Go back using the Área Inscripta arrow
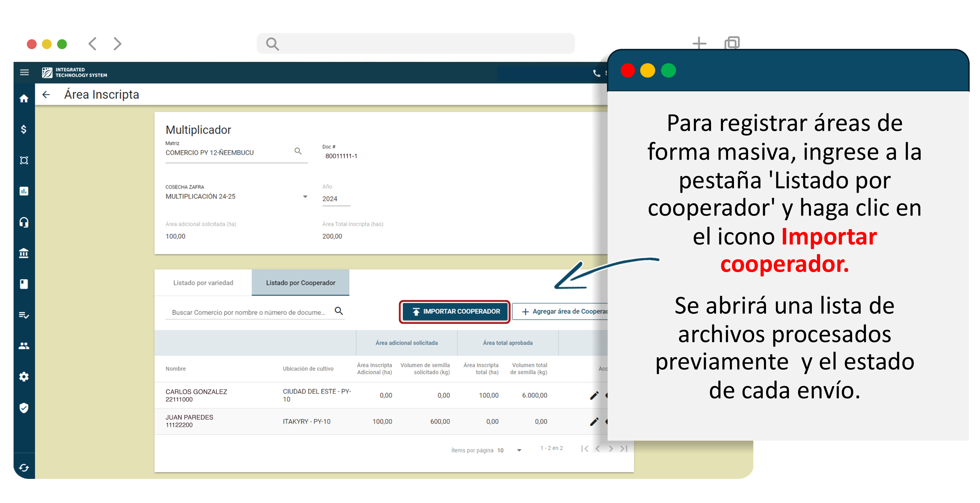980x503 pixels. click(x=46, y=94)
